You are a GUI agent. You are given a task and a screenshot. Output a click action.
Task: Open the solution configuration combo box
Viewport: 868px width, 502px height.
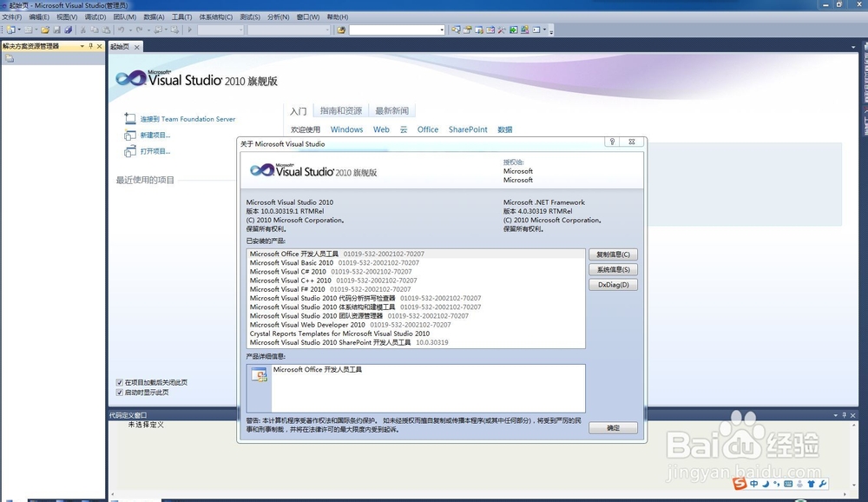pos(220,30)
